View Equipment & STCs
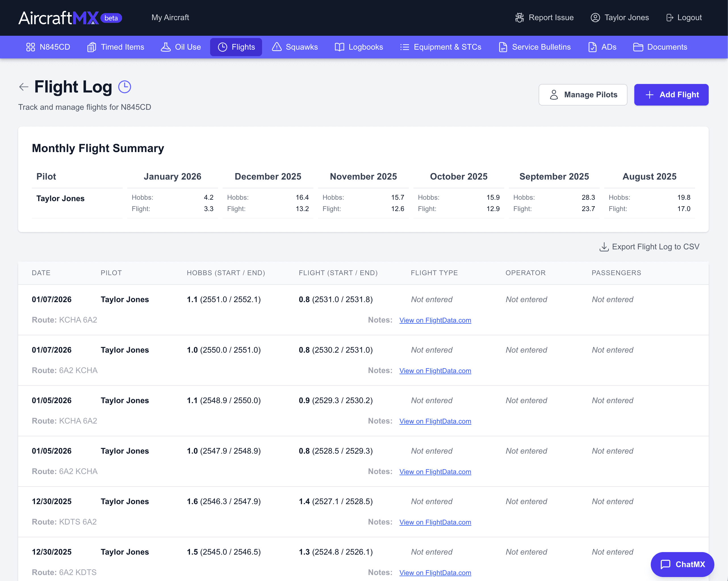728x581 pixels. tap(441, 47)
